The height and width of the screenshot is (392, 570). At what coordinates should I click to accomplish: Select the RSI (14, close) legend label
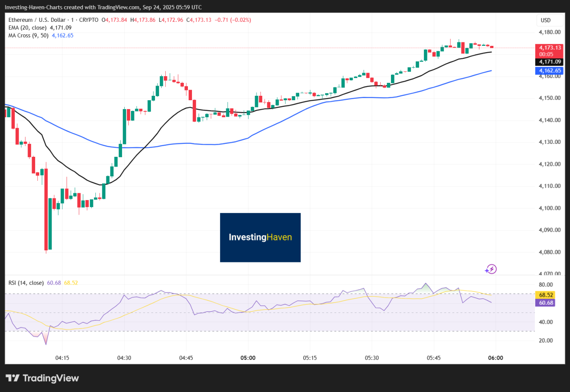tap(25, 283)
